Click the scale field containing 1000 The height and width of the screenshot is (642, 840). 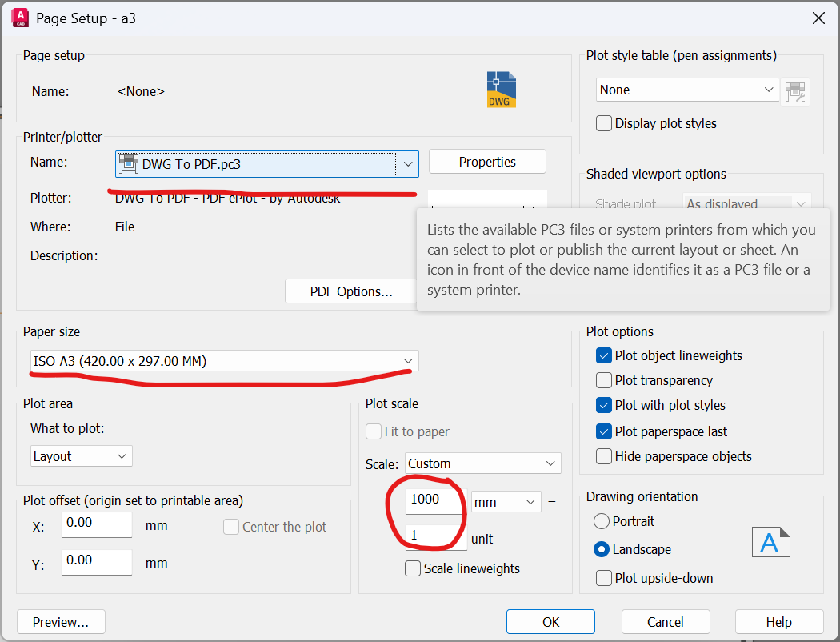pos(435,501)
